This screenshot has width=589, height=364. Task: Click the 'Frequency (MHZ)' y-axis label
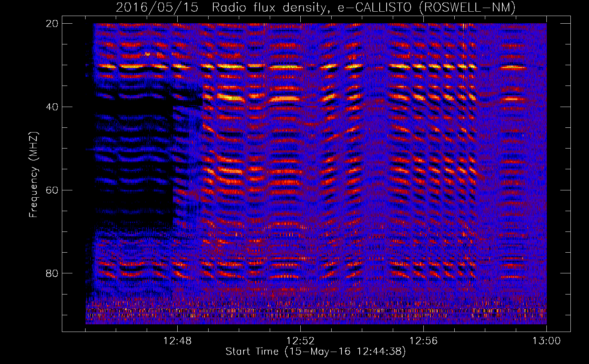(33, 175)
